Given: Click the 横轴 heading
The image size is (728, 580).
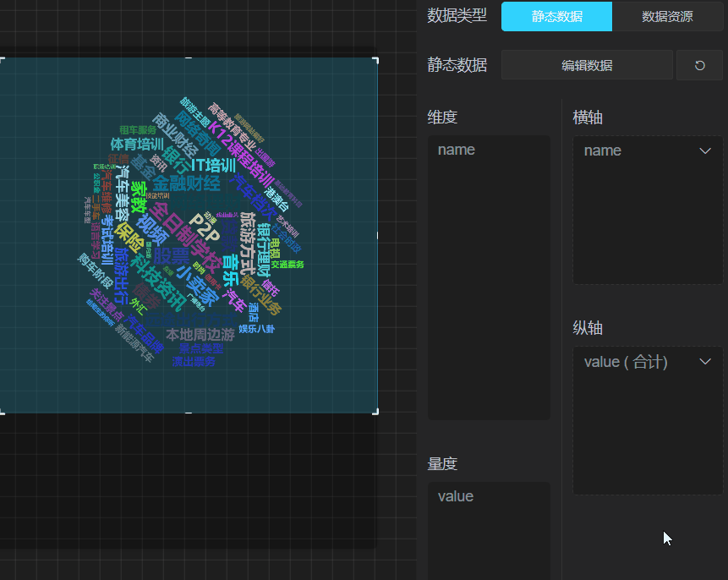Looking at the screenshot, I should pos(588,118).
